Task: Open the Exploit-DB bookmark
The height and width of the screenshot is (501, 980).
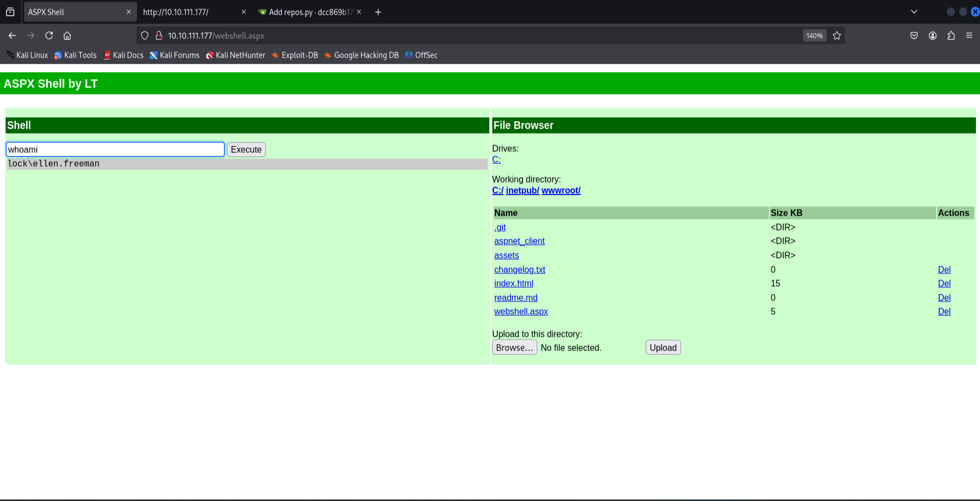Action: tap(295, 55)
